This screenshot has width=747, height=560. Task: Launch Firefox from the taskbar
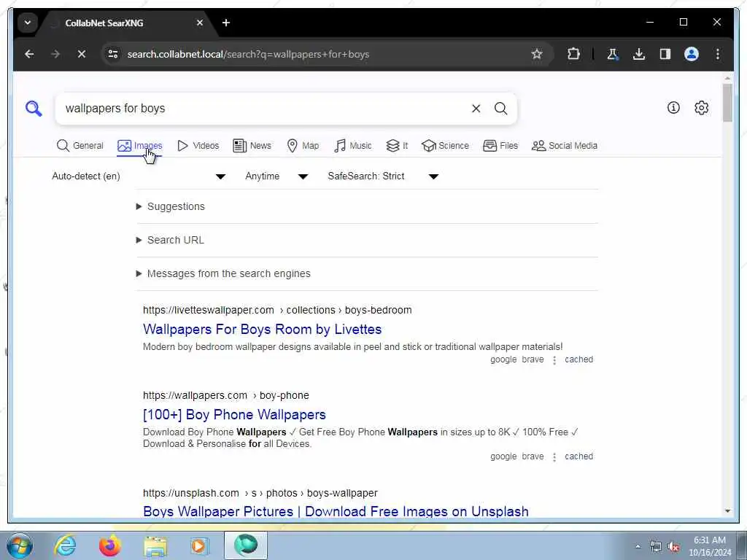pyautogui.click(x=110, y=545)
